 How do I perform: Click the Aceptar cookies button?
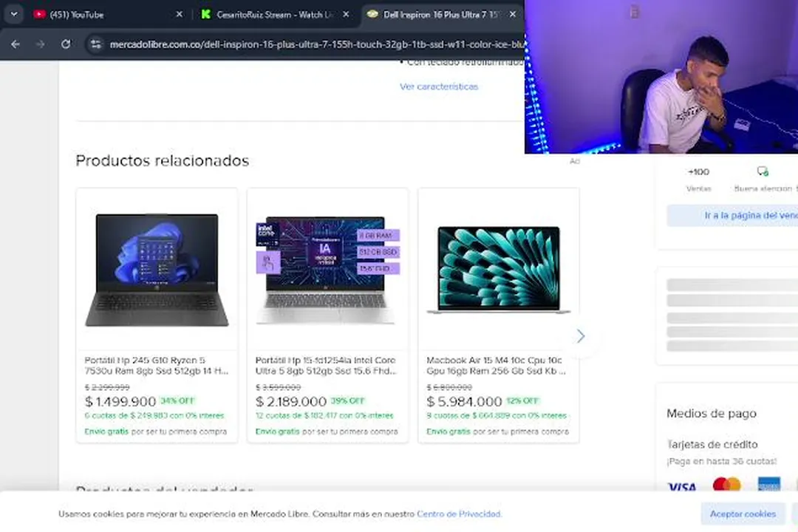[743, 514]
